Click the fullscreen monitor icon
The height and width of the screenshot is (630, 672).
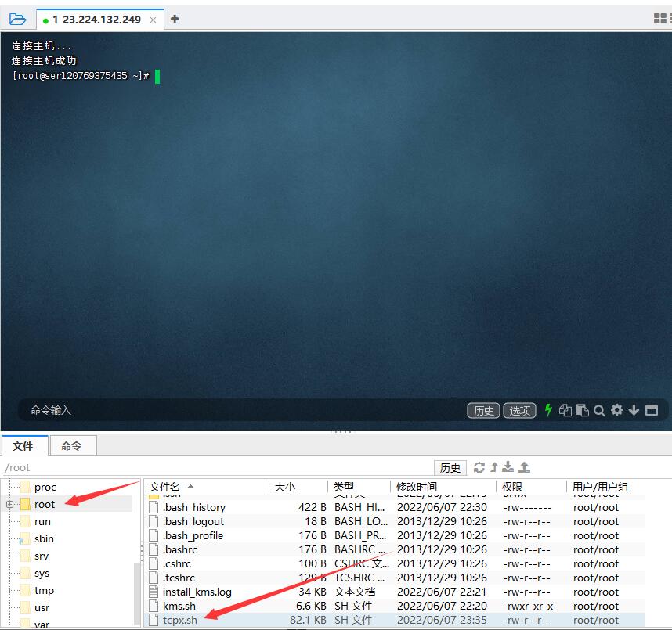652,410
